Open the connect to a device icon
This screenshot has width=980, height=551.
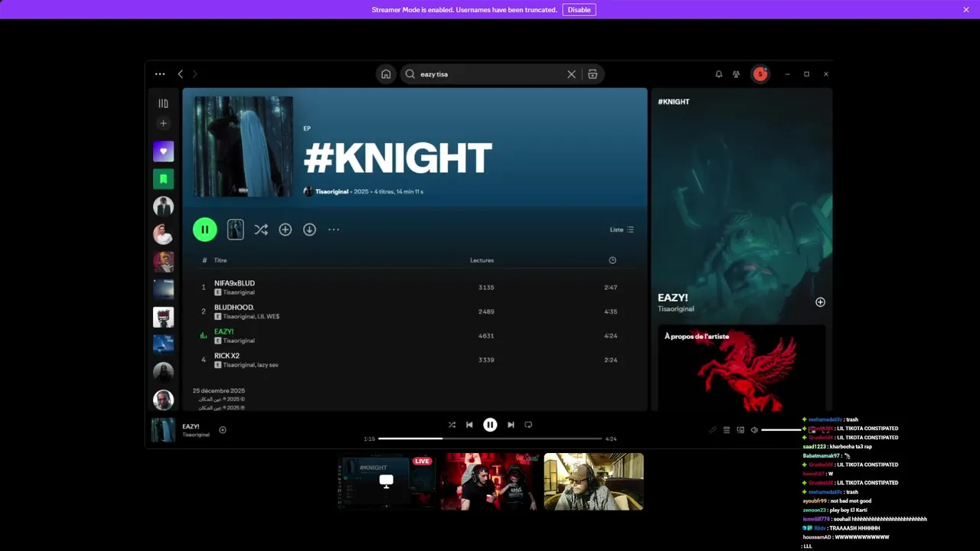(740, 430)
